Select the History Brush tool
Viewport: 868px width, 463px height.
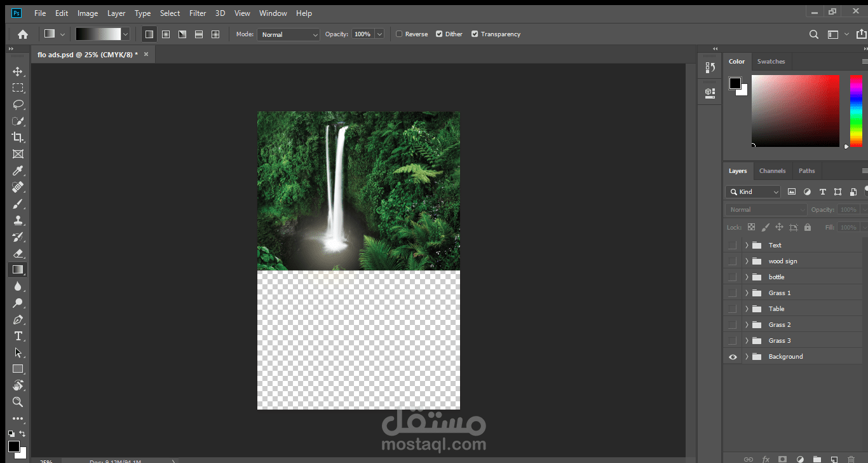18,237
